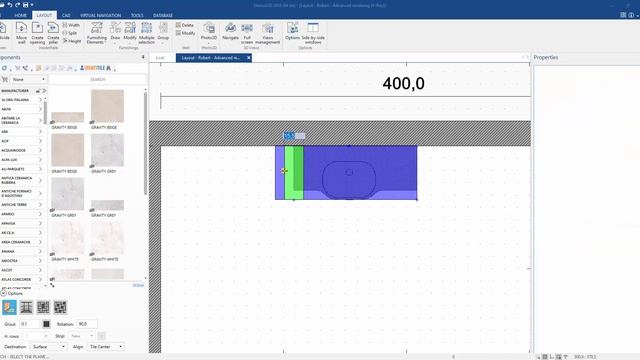Click the Grout value field
Viewport: 640px width, 360px height.
coord(29,324)
